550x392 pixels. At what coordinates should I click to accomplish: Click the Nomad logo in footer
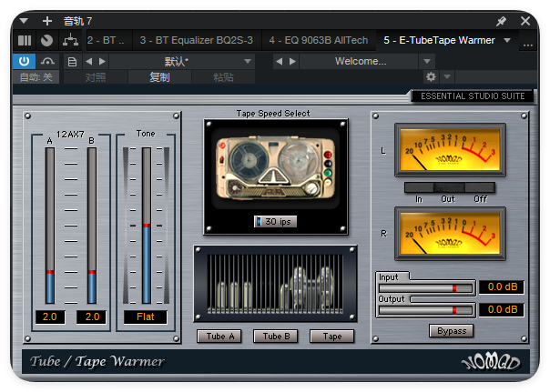pos(490,362)
